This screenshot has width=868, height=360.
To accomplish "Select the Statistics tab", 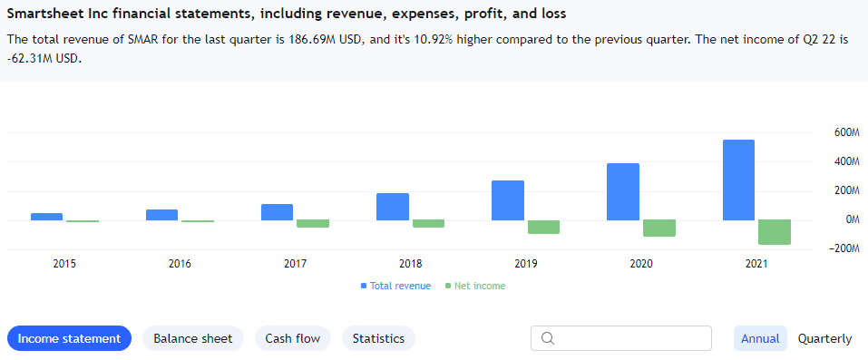I will pos(378,338).
